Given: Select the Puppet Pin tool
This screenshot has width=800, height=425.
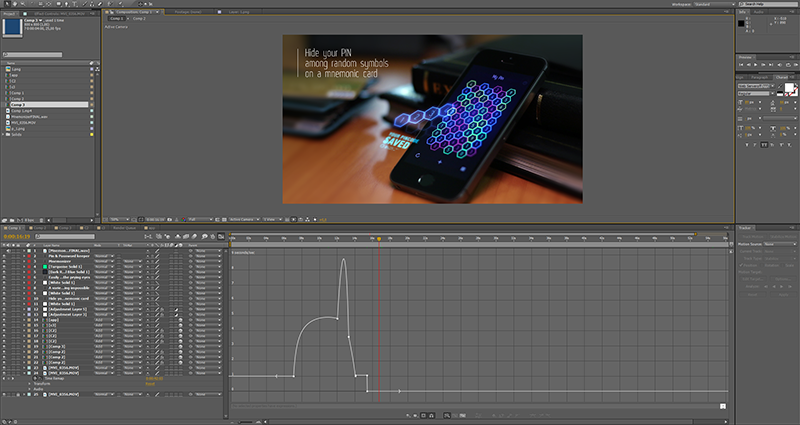Looking at the screenshot, I should (x=120, y=4).
